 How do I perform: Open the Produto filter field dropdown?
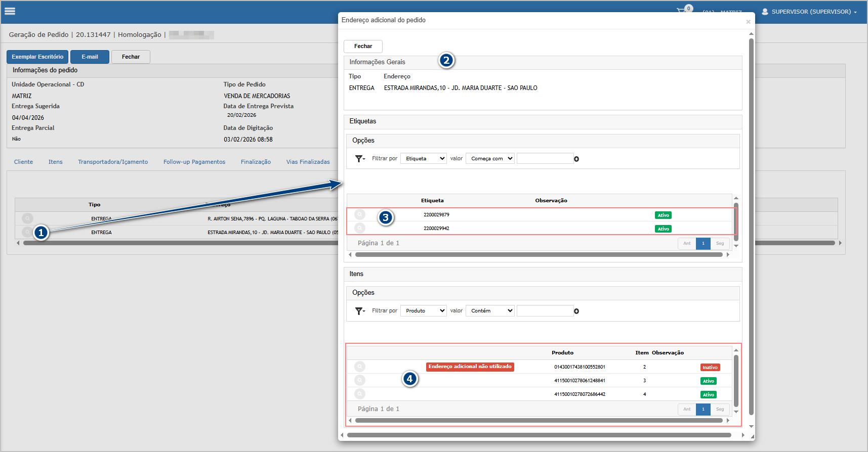coord(424,311)
